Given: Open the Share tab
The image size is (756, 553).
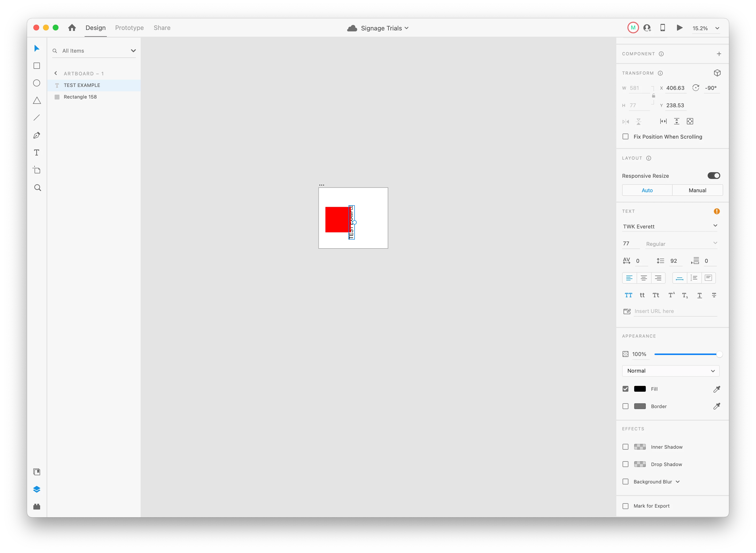Looking at the screenshot, I should click(162, 28).
